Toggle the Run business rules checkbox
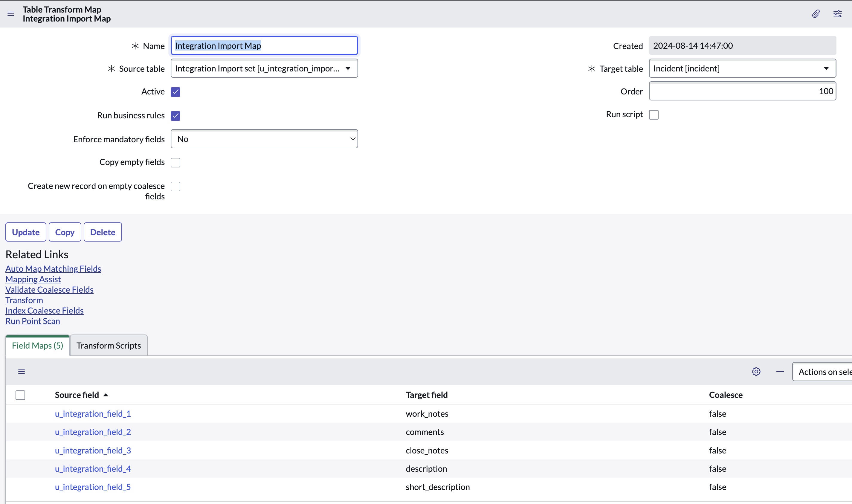 [x=175, y=116]
